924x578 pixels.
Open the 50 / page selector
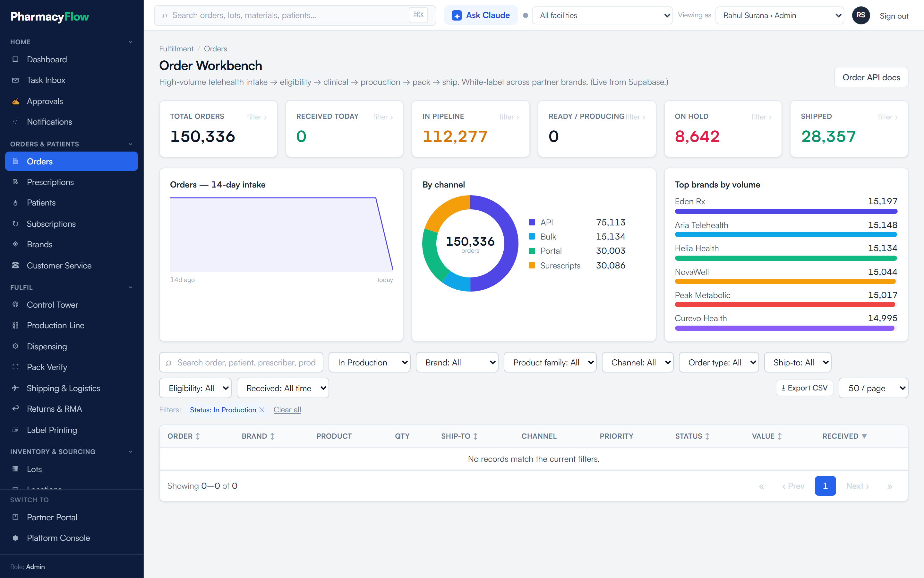(x=873, y=388)
